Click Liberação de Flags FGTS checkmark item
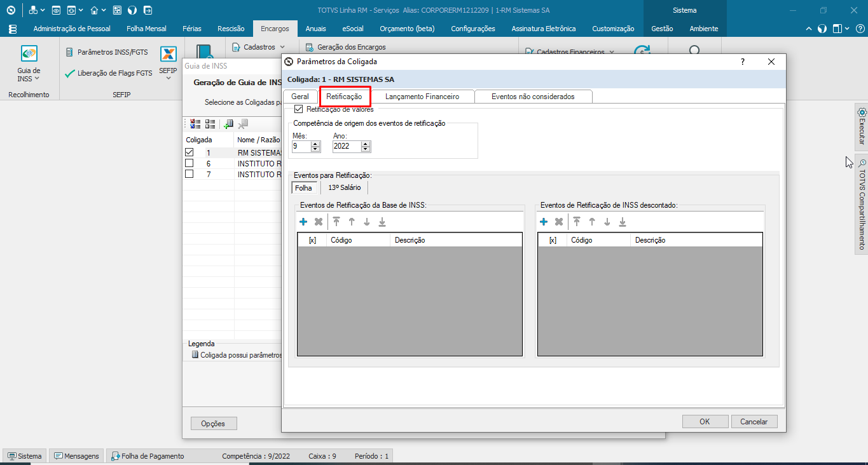This screenshot has width=868, height=465. [x=108, y=73]
